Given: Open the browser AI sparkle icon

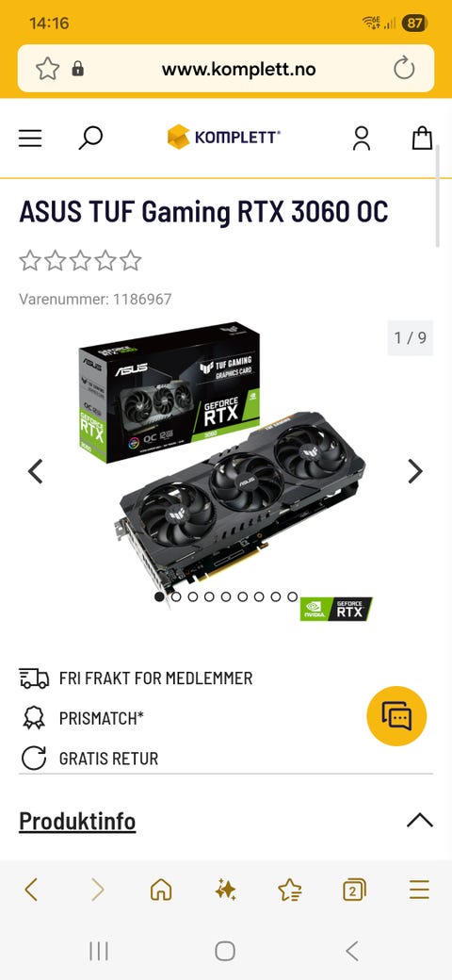Looking at the screenshot, I should 225,890.
